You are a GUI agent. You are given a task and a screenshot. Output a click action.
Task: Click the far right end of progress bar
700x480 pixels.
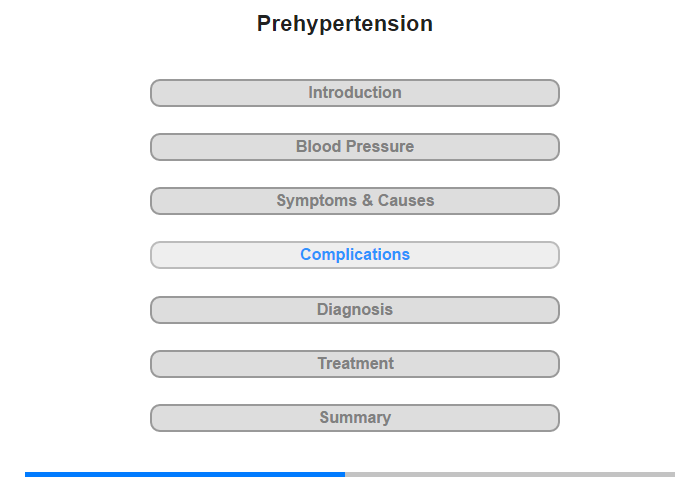tap(672, 474)
